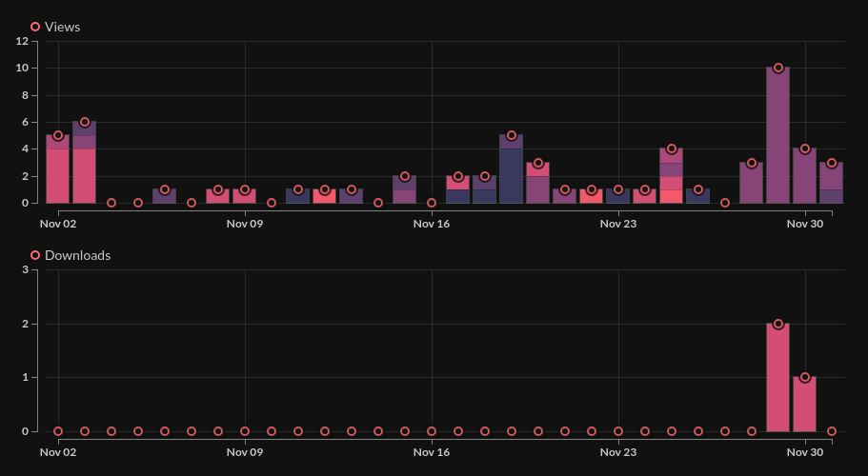Click the Downloads legend text label
The width and height of the screenshot is (868, 476).
(x=77, y=255)
